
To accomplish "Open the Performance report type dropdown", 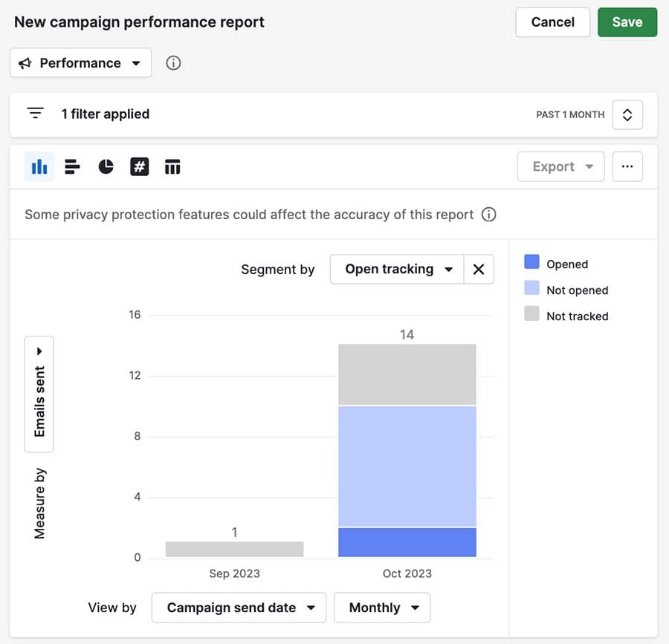I will (80, 63).
